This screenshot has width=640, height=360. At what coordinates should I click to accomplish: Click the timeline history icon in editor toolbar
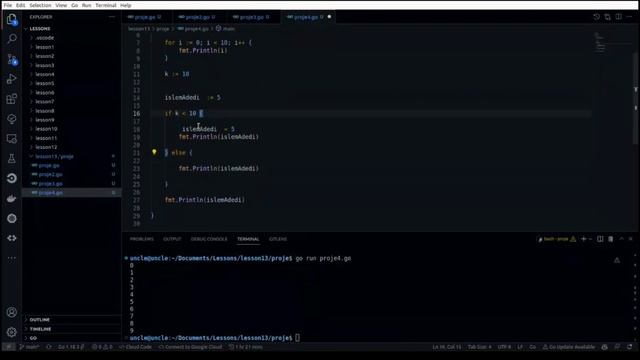coord(597,17)
